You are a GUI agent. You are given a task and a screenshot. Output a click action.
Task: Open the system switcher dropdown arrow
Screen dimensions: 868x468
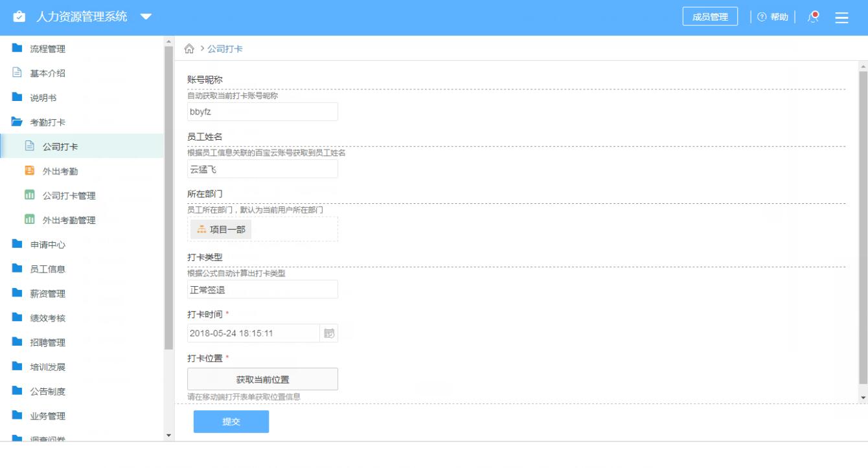click(146, 17)
